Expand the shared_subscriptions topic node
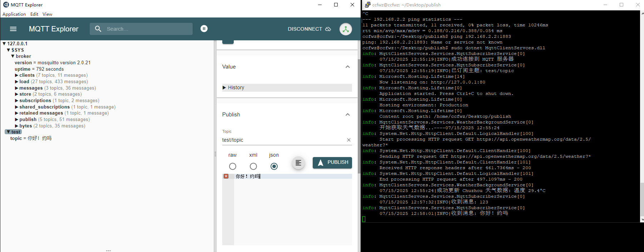This screenshot has height=252, width=644. click(x=16, y=107)
